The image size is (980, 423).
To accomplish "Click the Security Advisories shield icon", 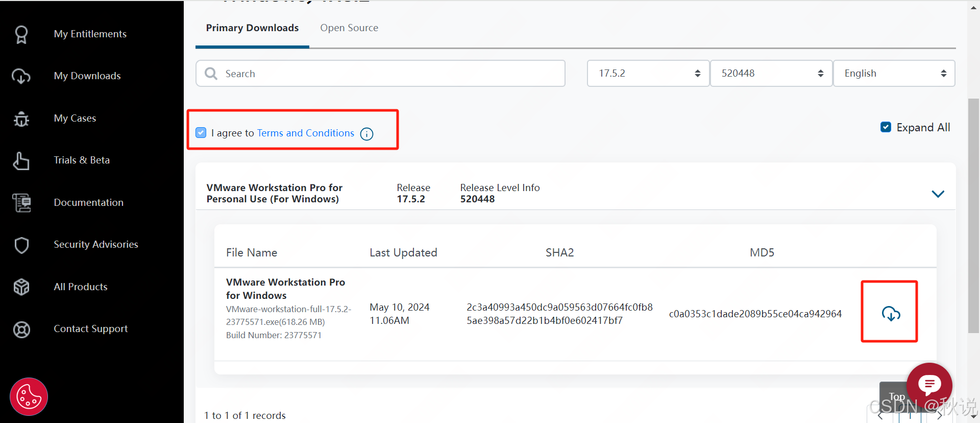I will [x=21, y=245].
